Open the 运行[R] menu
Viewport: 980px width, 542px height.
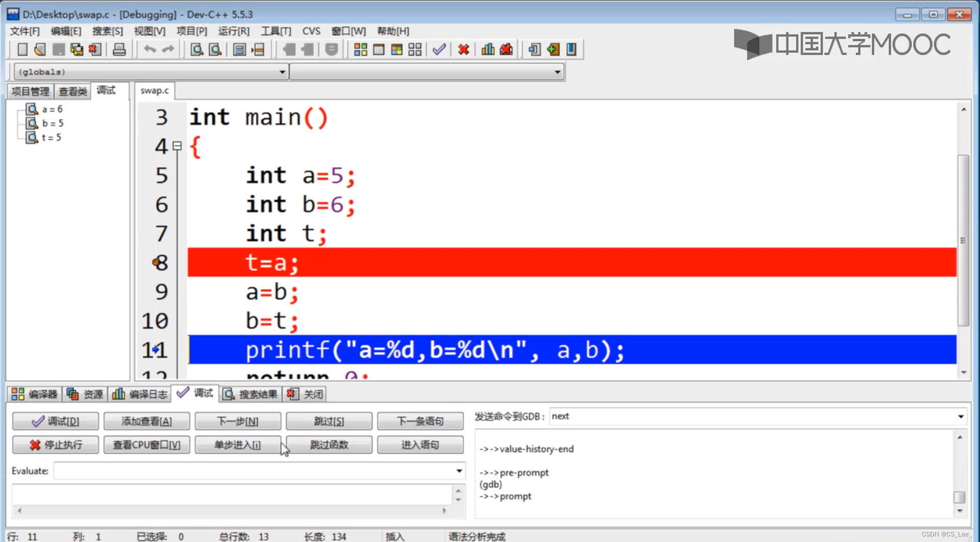click(234, 31)
